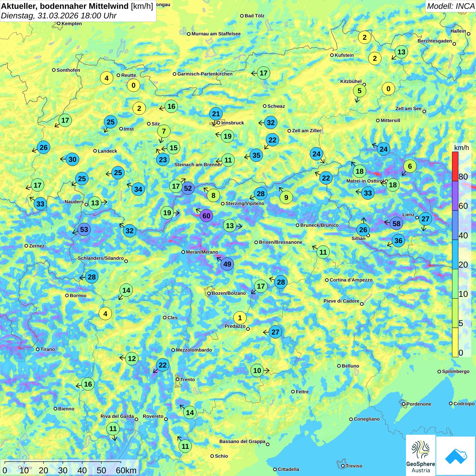Select the 36 km/h wind marker

coord(398,241)
